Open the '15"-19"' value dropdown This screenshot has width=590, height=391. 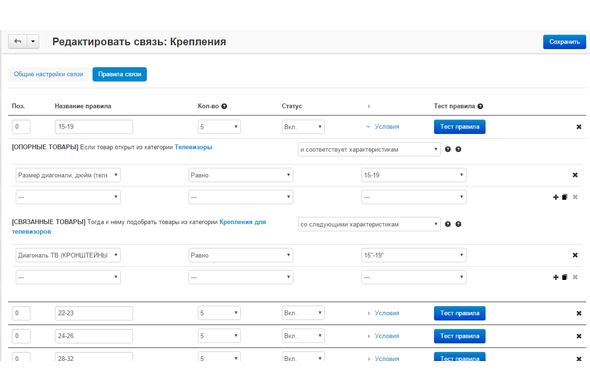414,255
